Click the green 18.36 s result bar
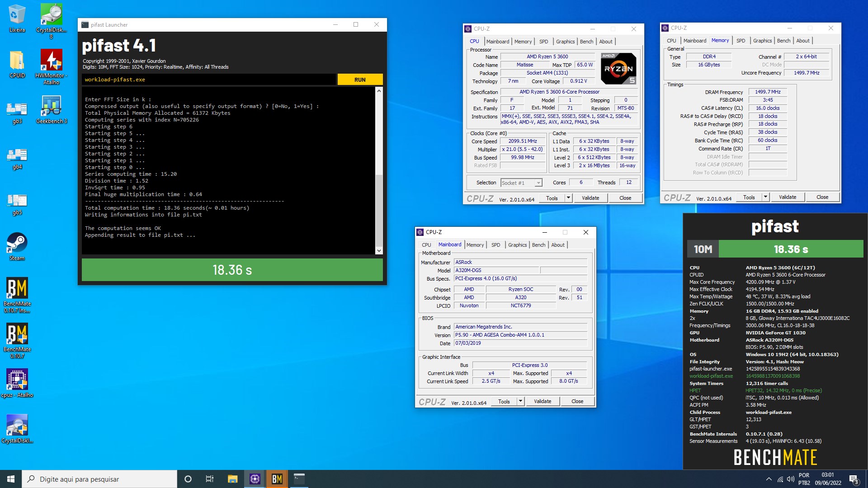 point(232,270)
